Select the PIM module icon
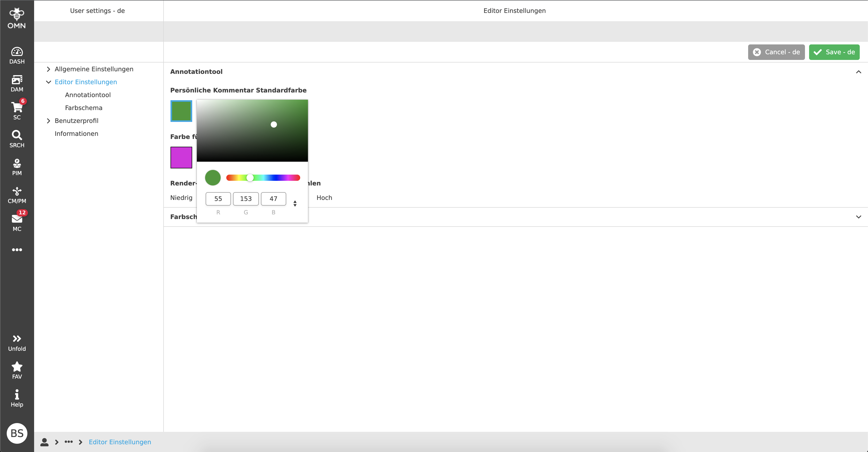This screenshot has height=452, width=868. click(17, 166)
